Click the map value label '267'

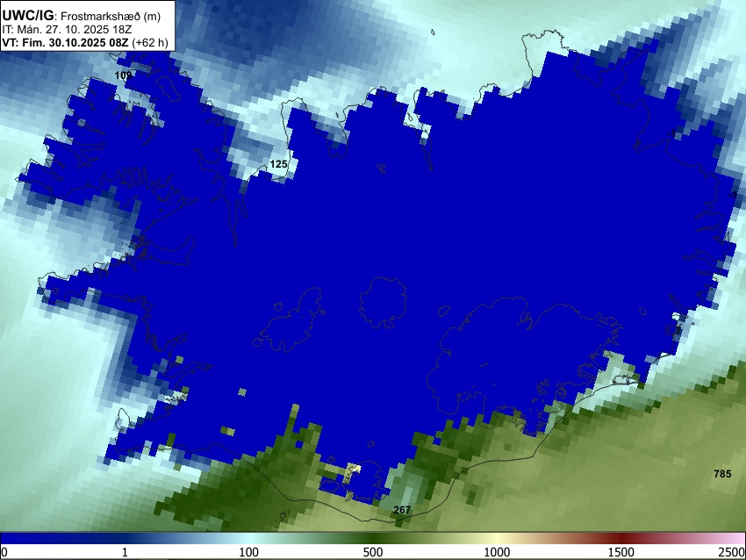[x=402, y=510]
